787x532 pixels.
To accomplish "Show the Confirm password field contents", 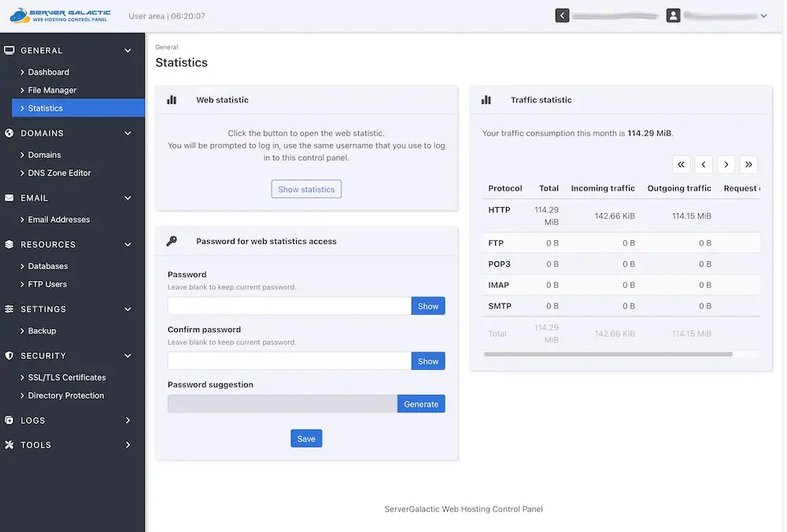I will [428, 361].
